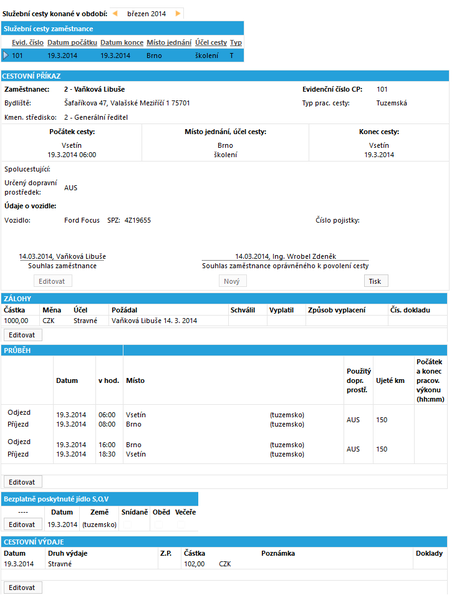Screen dimensions: 472x600
Task: Click the Služební cesty zaměstnance header bar
Action: (122, 28)
